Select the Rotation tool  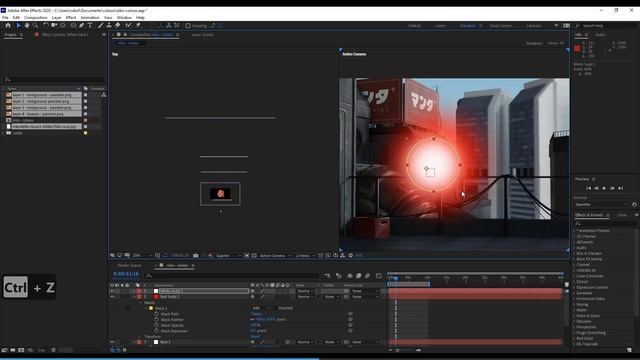(46, 25)
